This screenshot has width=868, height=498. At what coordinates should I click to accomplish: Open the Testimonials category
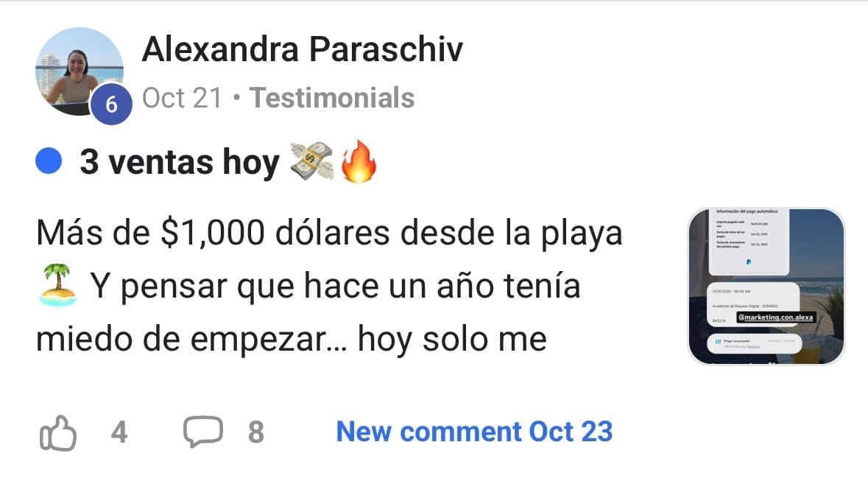coord(331,98)
